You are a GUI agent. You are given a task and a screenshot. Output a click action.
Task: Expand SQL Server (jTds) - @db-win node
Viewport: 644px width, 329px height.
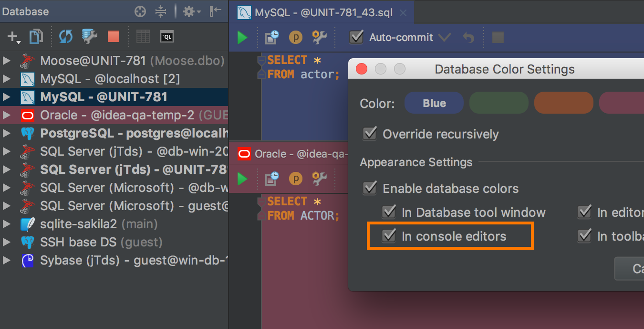[x=7, y=151]
